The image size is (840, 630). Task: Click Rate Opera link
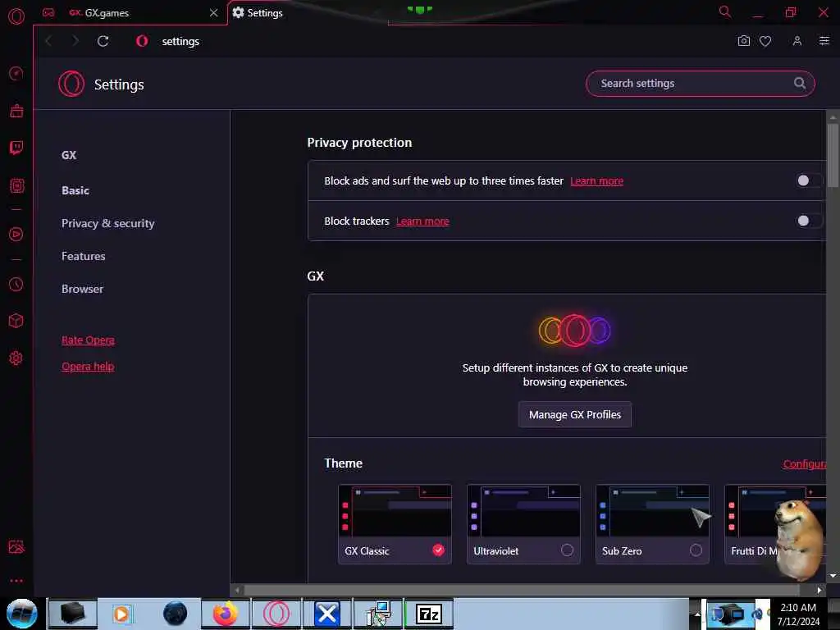point(88,340)
